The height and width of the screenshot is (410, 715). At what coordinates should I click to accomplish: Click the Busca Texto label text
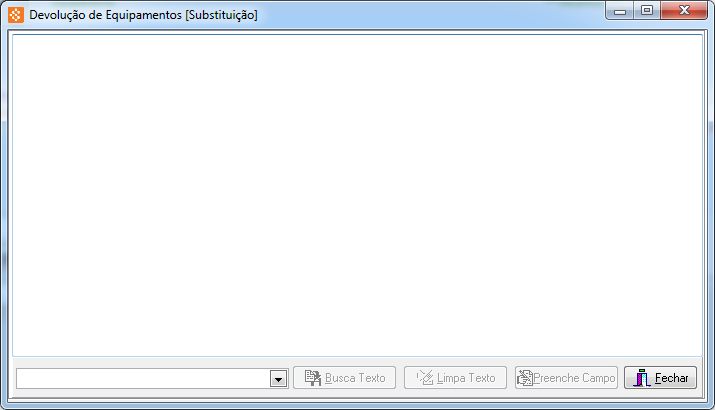click(355, 378)
